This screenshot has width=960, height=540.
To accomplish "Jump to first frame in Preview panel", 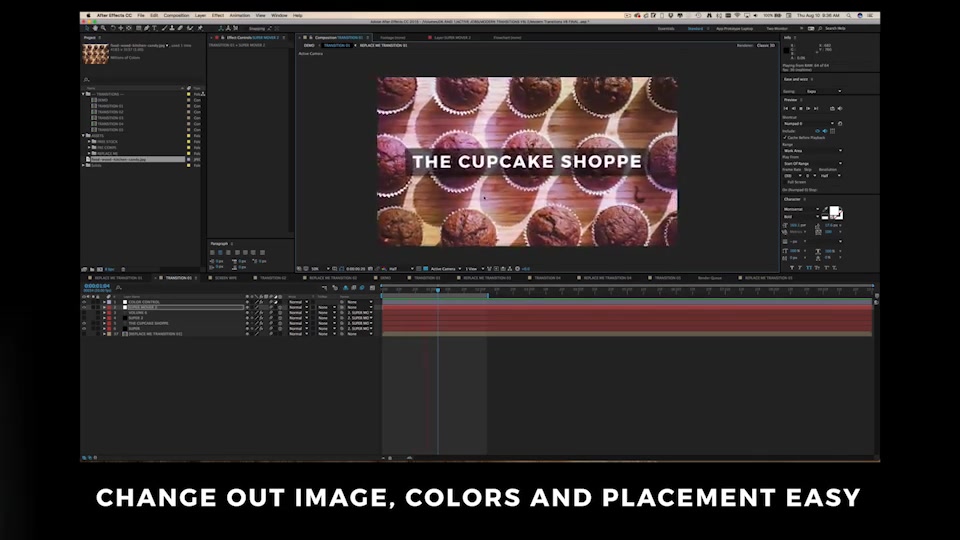I will click(786, 108).
